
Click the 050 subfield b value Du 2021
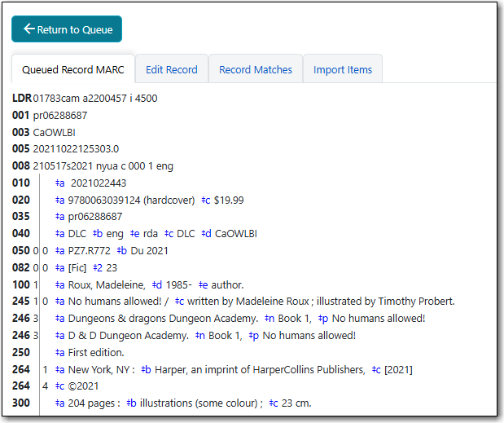[150, 250]
